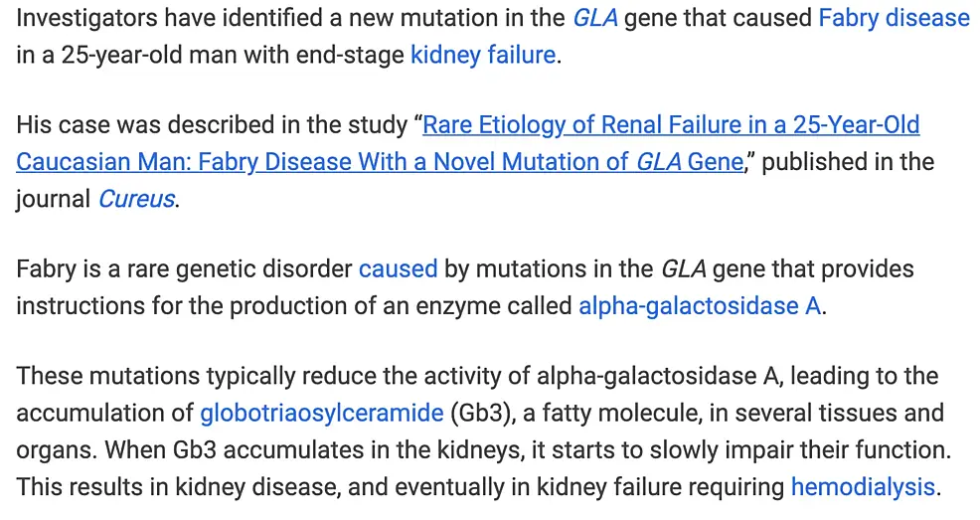The image size is (980, 520).
Task: Click the "caused" hyperlink
Action: (398, 268)
